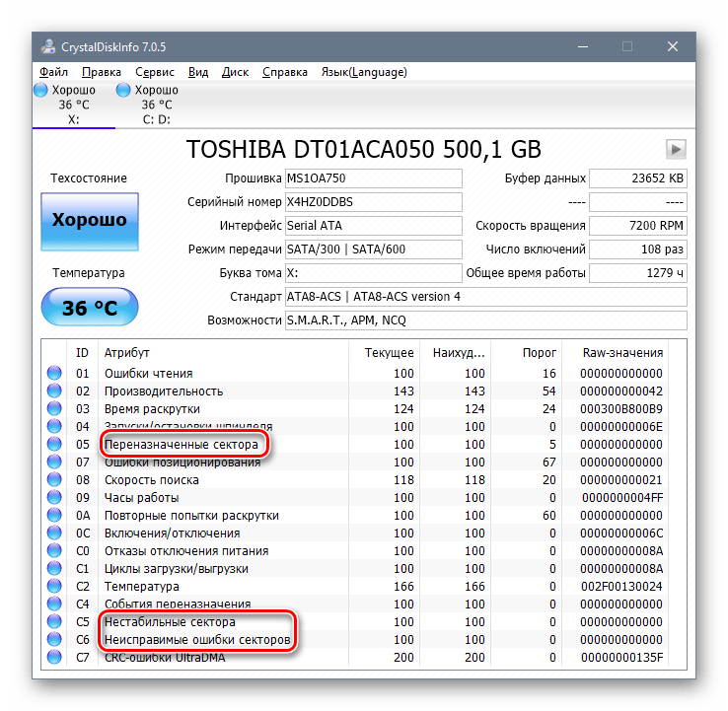Click status orb for attribute 08
This screenshot has width=728, height=711.
point(54,479)
